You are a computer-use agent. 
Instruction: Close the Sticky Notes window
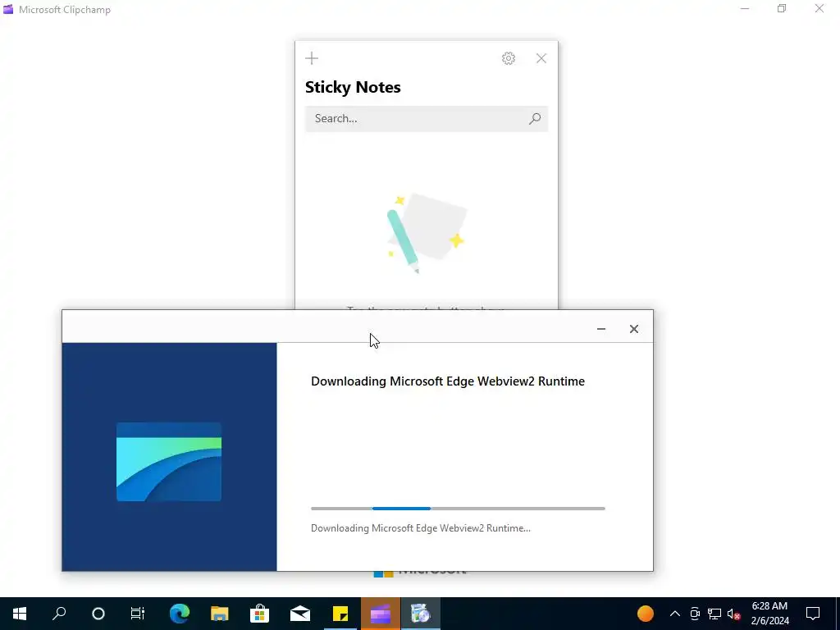point(541,58)
